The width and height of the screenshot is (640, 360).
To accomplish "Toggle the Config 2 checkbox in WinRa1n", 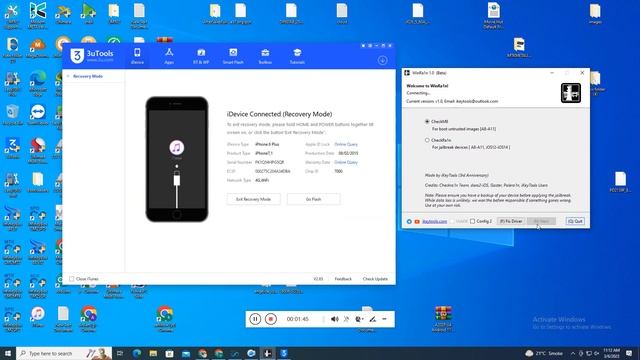I will pos(473,221).
